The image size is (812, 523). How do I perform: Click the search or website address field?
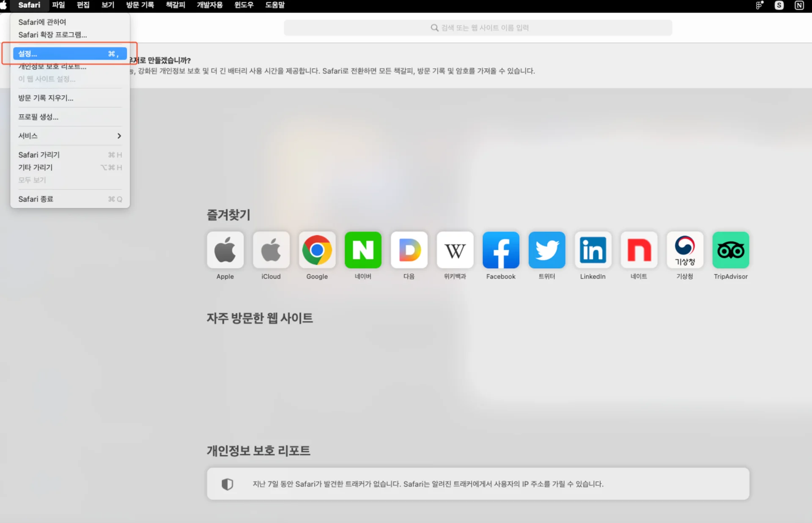point(478,28)
